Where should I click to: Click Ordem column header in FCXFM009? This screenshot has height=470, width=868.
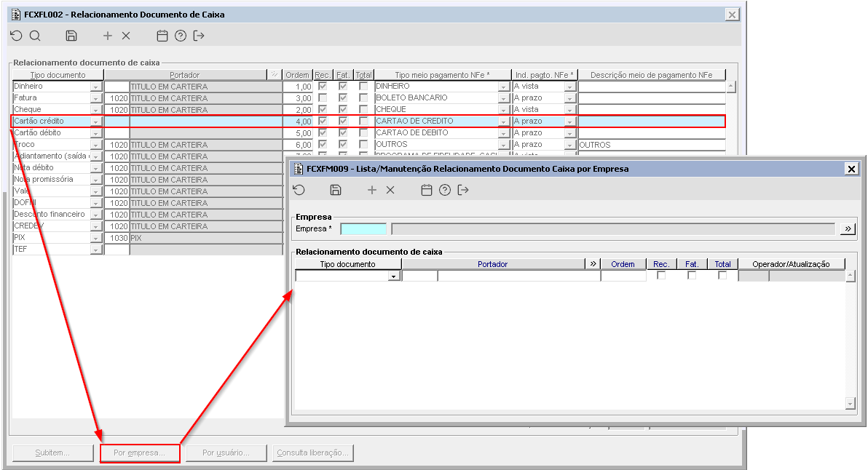click(623, 264)
